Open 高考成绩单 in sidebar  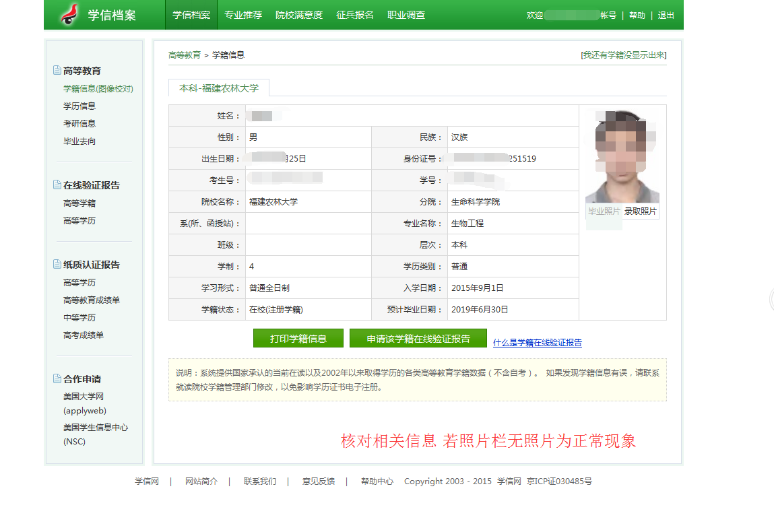click(83, 335)
